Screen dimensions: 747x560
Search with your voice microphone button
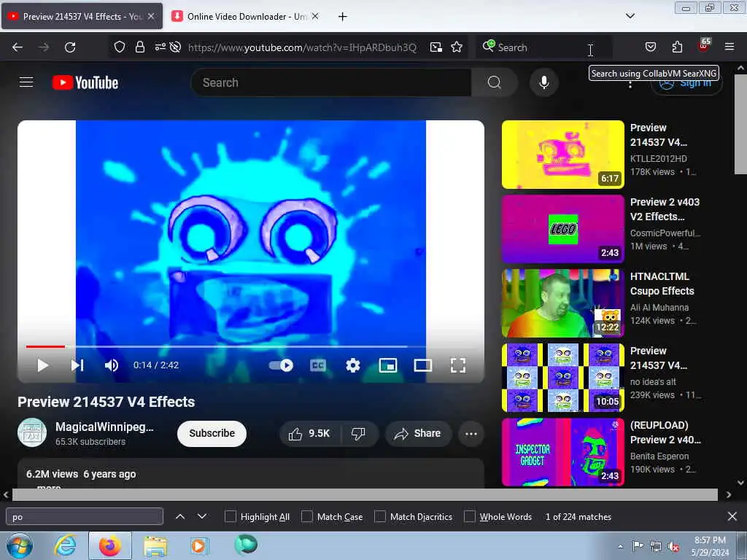[x=543, y=82]
